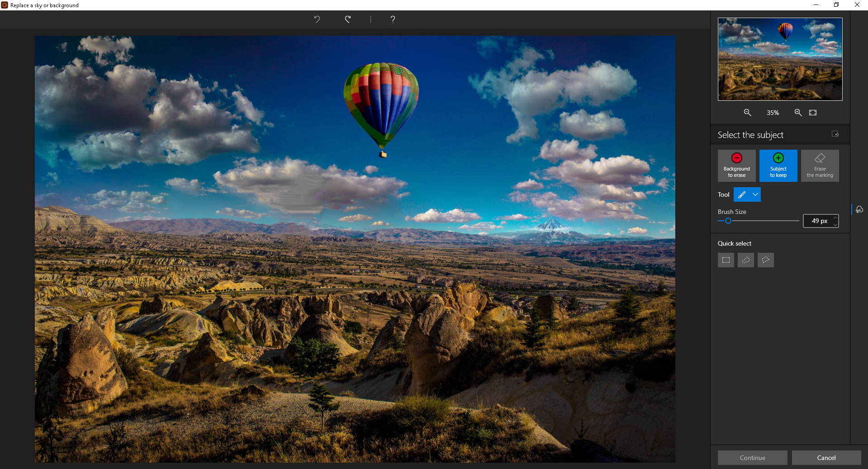Open the Tool dropdown arrow
The width and height of the screenshot is (868, 469).
pos(755,194)
